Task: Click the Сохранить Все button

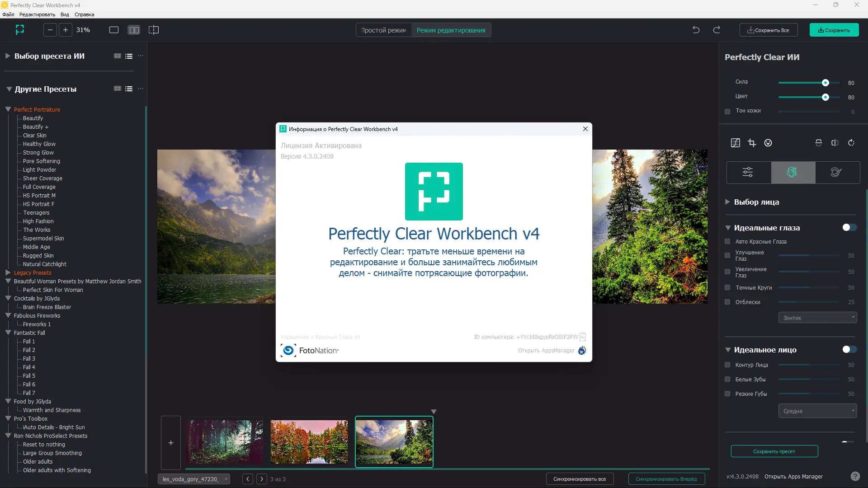Action: 768,30
